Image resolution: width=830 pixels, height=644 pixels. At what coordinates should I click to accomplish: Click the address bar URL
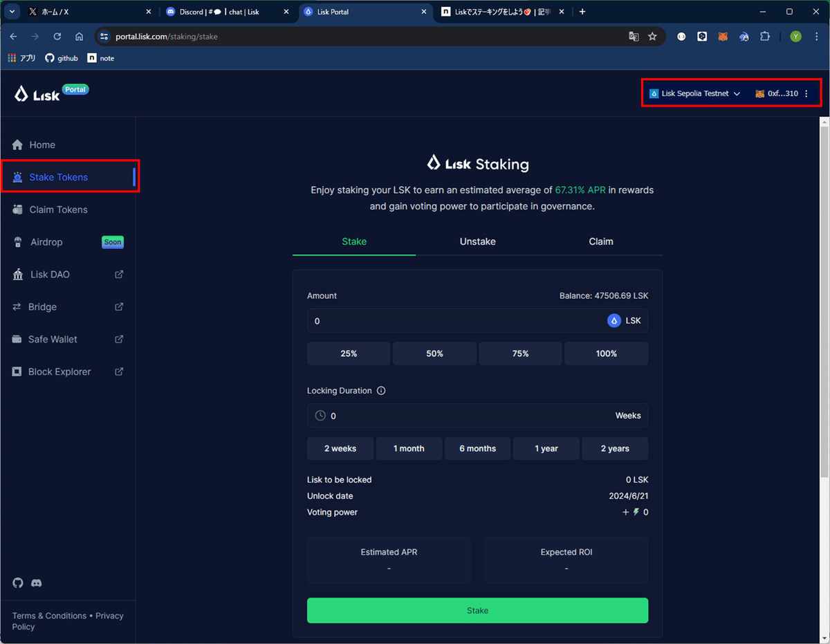click(x=167, y=36)
